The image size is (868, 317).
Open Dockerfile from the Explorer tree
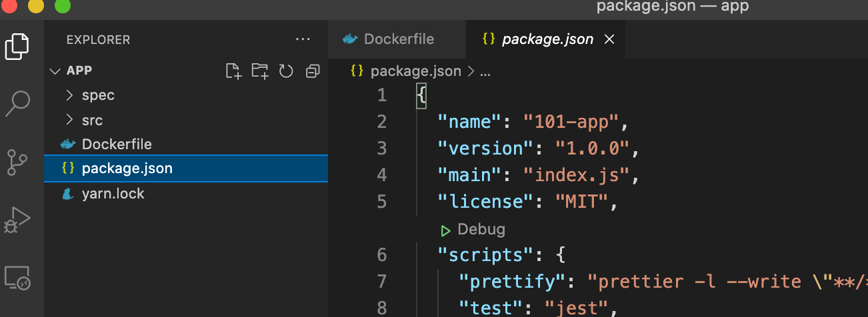click(x=117, y=144)
